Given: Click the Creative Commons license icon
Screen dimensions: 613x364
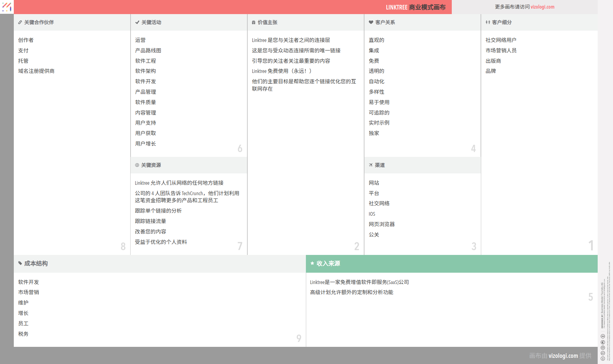Looking at the screenshot, I should pos(603,358).
